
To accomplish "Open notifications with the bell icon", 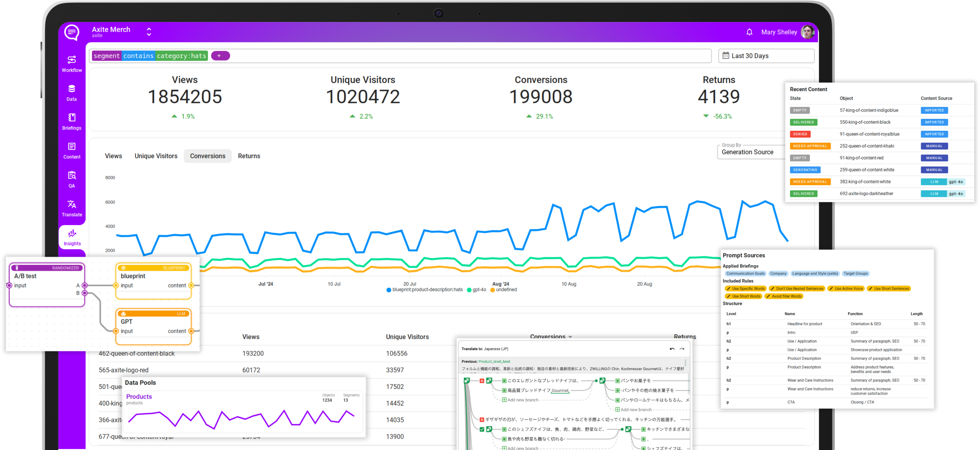I will pyautogui.click(x=749, y=32).
